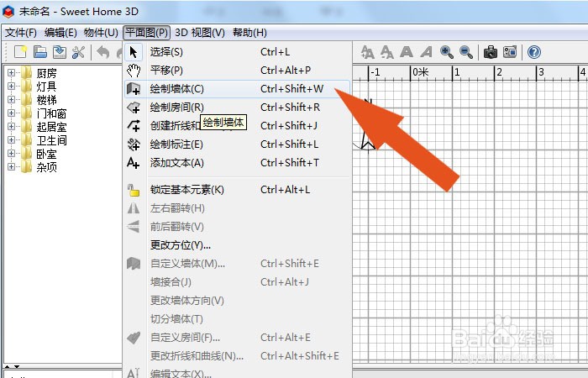
Task: Toggle bold text style icon
Action: point(407,52)
